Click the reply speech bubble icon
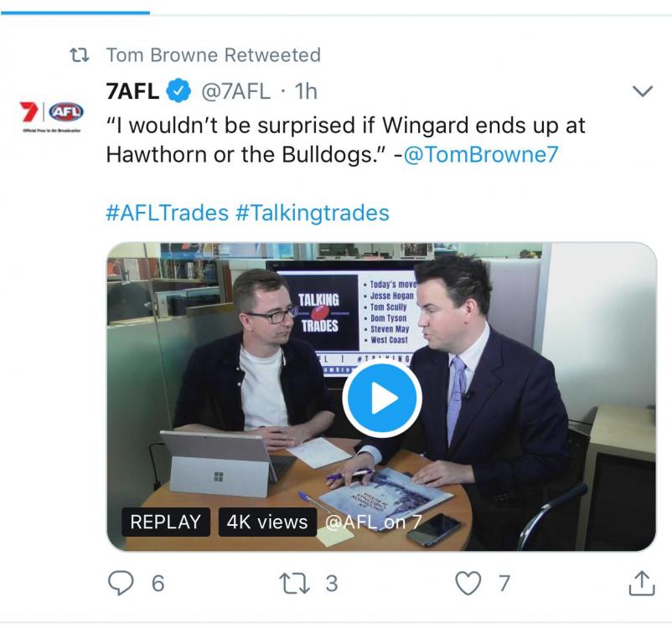 [122, 582]
